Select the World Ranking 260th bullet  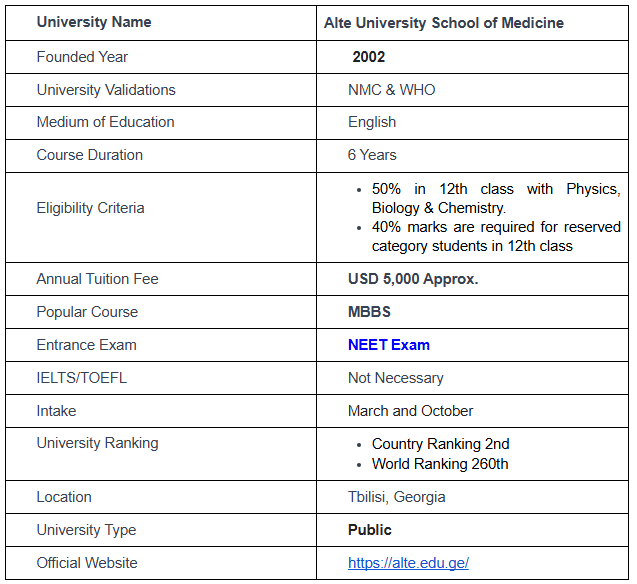click(x=439, y=464)
